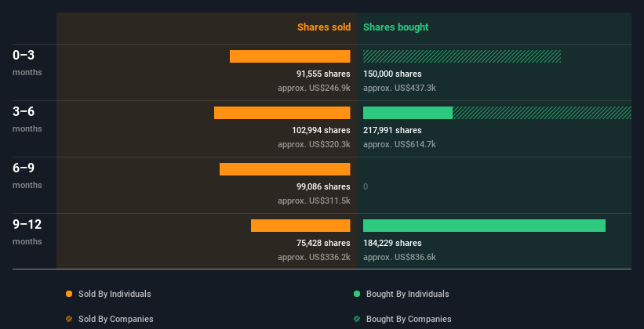The image size is (644, 329).
Task: Select the Sold By Companies legend label
Action: [x=116, y=319]
